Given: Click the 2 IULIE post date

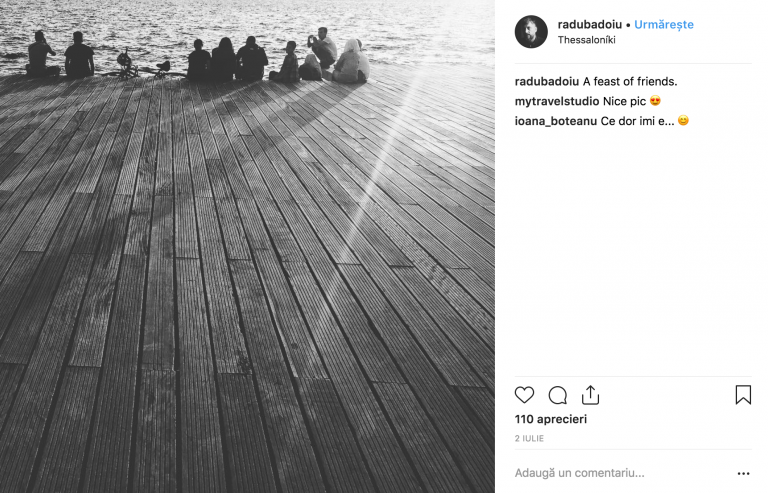Looking at the screenshot, I should [529, 439].
